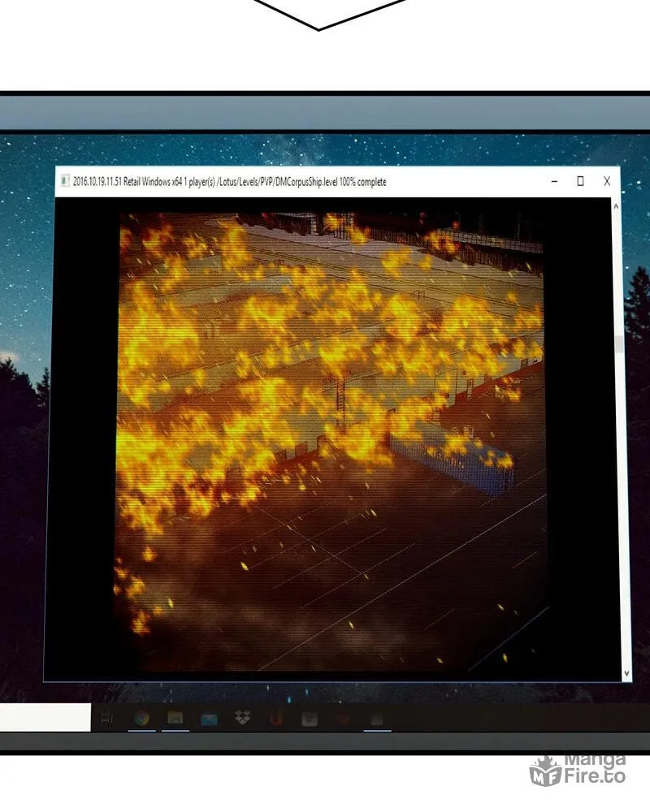This screenshot has width=650, height=812.
Task: Click the app icon in the window title bar
Action: pos(65,181)
